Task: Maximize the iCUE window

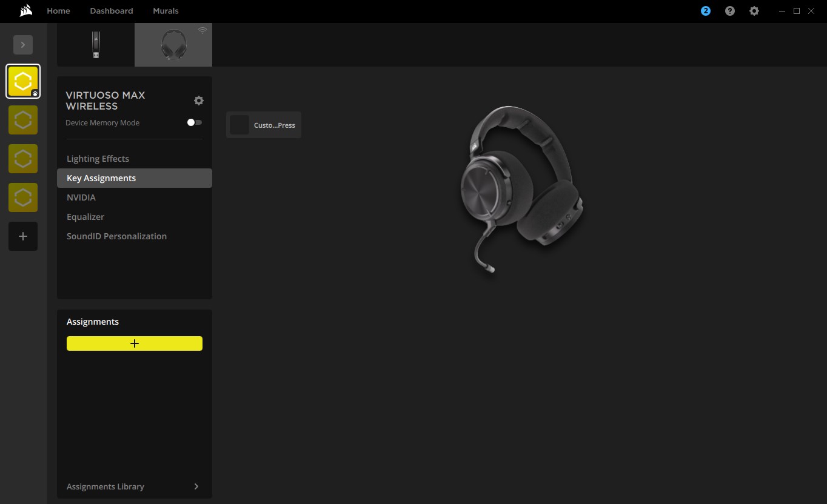Action: 797,11
